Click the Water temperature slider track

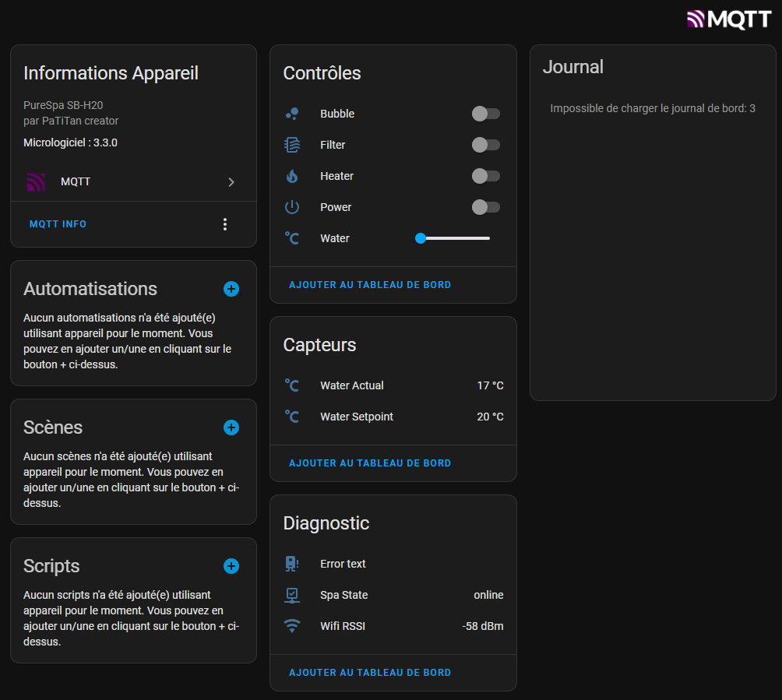pyautogui.click(x=456, y=238)
